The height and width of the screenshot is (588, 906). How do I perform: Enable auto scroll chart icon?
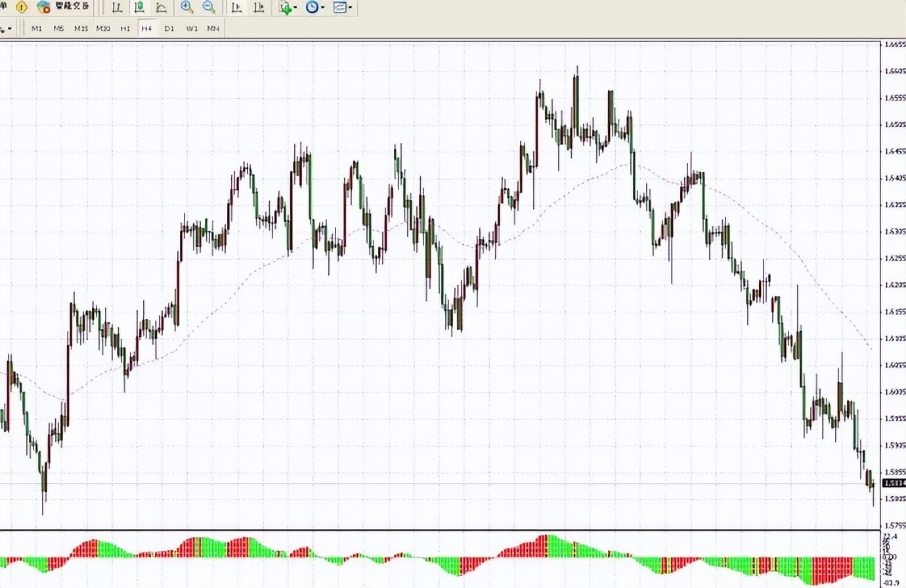237,8
